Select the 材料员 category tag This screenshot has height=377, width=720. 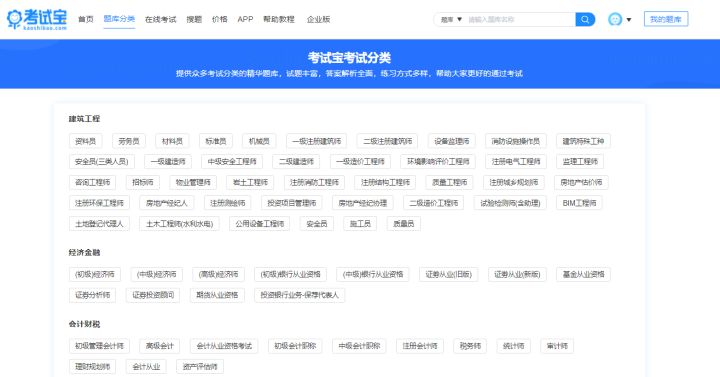[x=172, y=141]
